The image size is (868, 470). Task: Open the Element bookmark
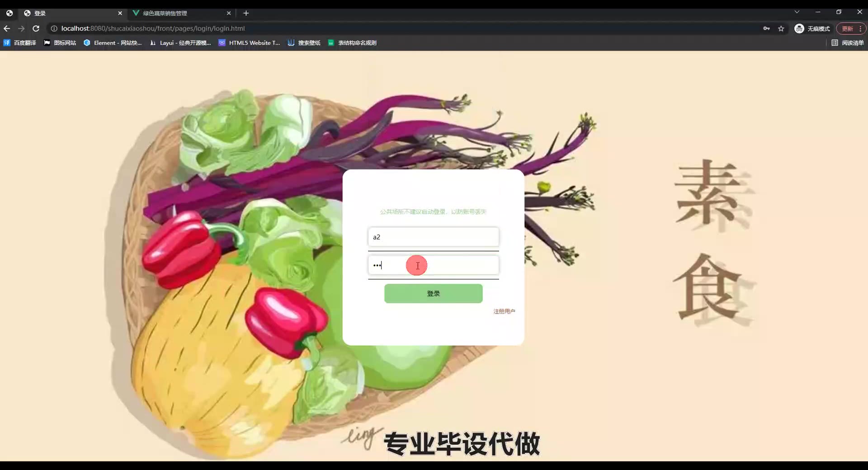[x=113, y=42]
